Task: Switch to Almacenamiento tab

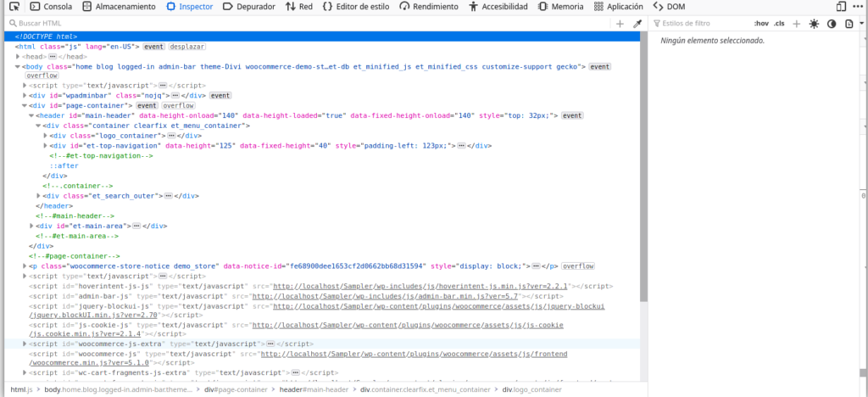Action: pyautogui.click(x=119, y=7)
